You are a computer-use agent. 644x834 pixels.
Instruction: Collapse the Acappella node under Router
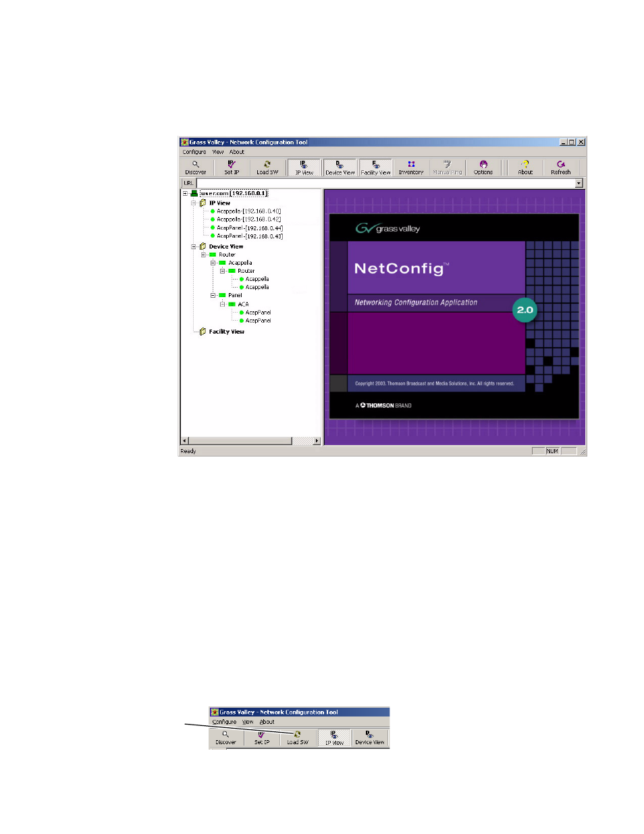click(x=213, y=263)
